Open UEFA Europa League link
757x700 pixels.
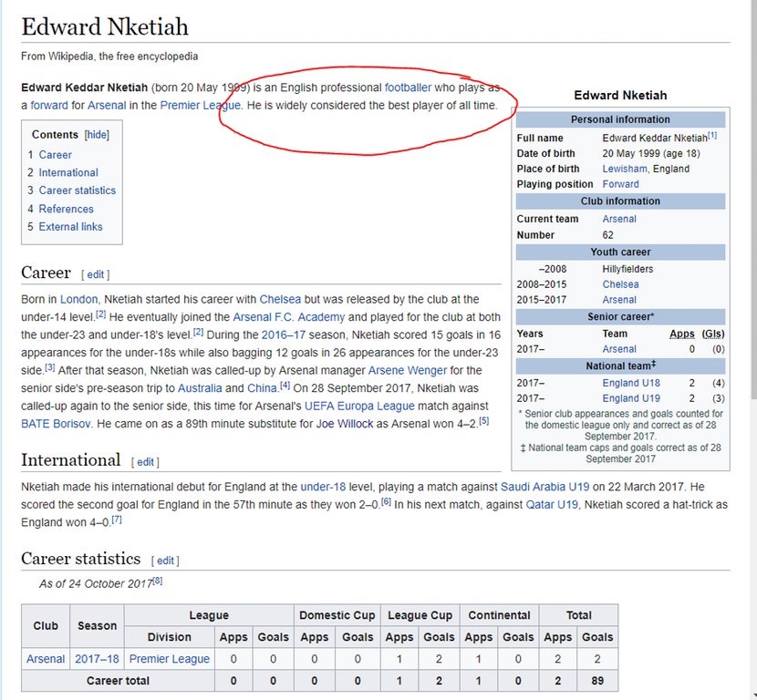[x=359, y=407]
